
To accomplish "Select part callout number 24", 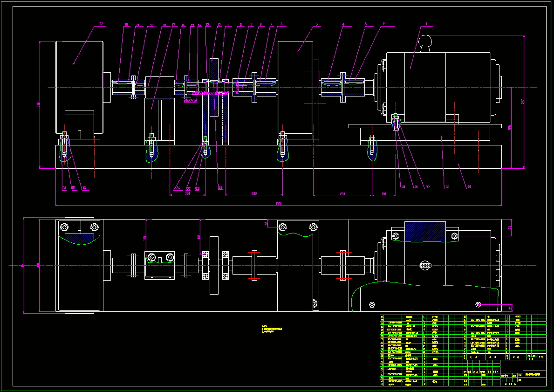I will (74, 188).
